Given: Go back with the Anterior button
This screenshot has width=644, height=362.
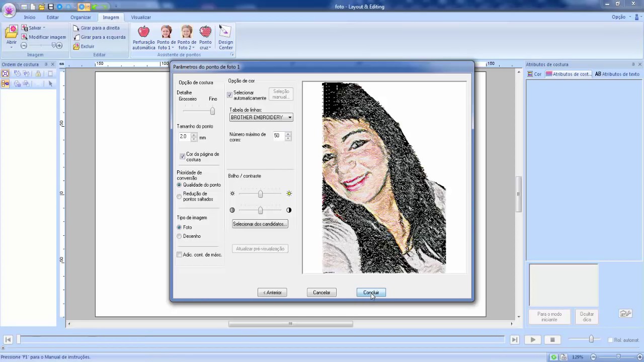Looking at the screenshot, I should point(272,293).
